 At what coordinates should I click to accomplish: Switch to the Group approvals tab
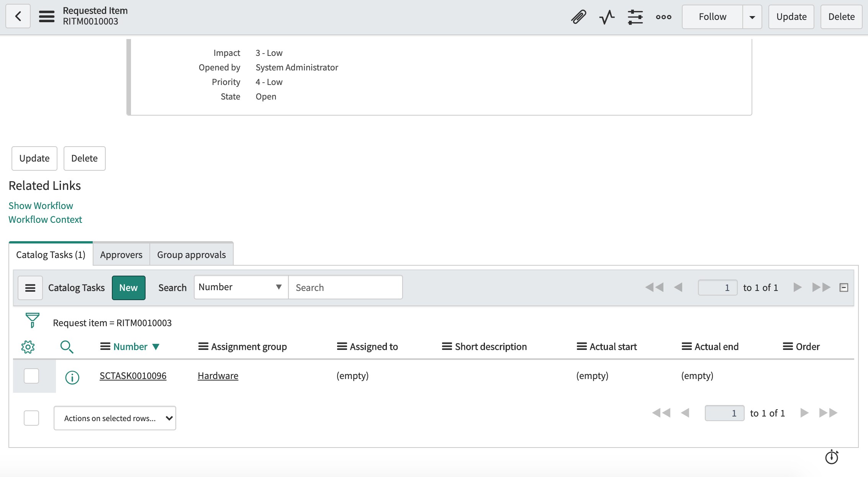point(191,255)
